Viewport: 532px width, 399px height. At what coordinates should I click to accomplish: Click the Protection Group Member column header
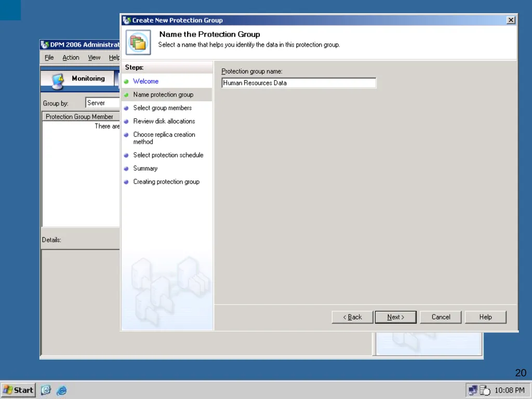tap(81, 116)
